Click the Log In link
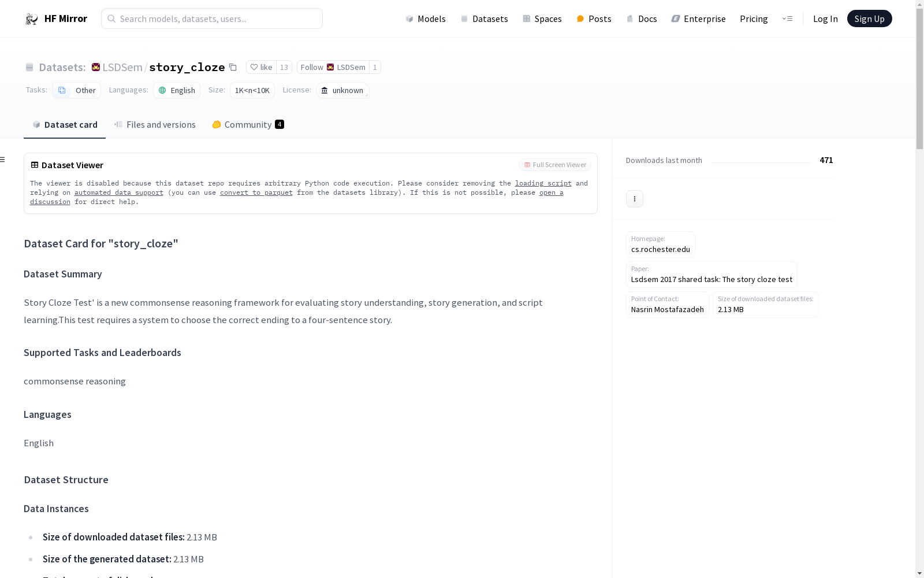Image resolution: width=924 pixels, height=578 pixels. [825, 18]
